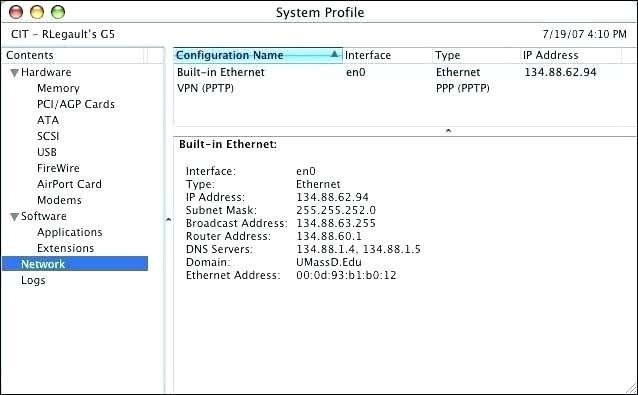The width and height of the screenshot is (638, 395).
Task: Select FireWire in the contents list
Action: point(58,168)
